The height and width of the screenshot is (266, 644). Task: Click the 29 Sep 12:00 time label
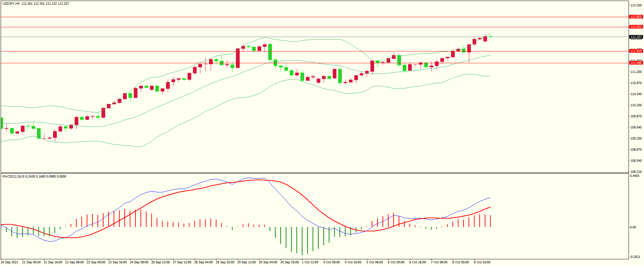[246, 262]
